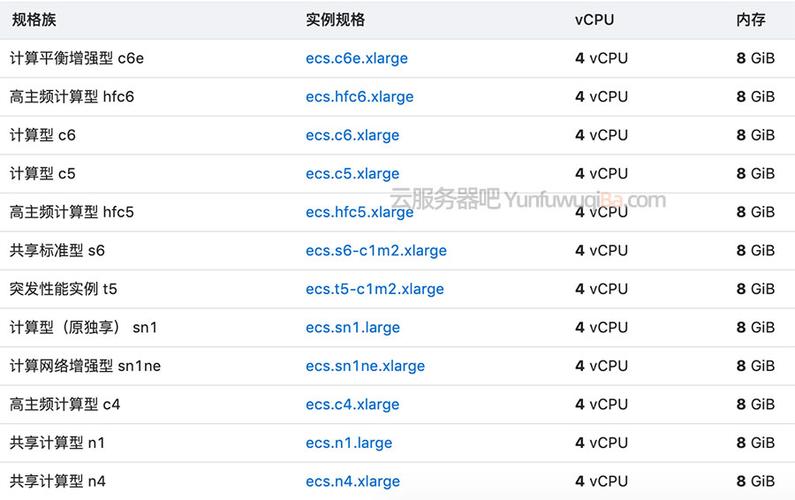Viewport: 795px width, 500px height.
Task: Open the ecs.hfc6.xlarge instance link
Action: [359, 97]
